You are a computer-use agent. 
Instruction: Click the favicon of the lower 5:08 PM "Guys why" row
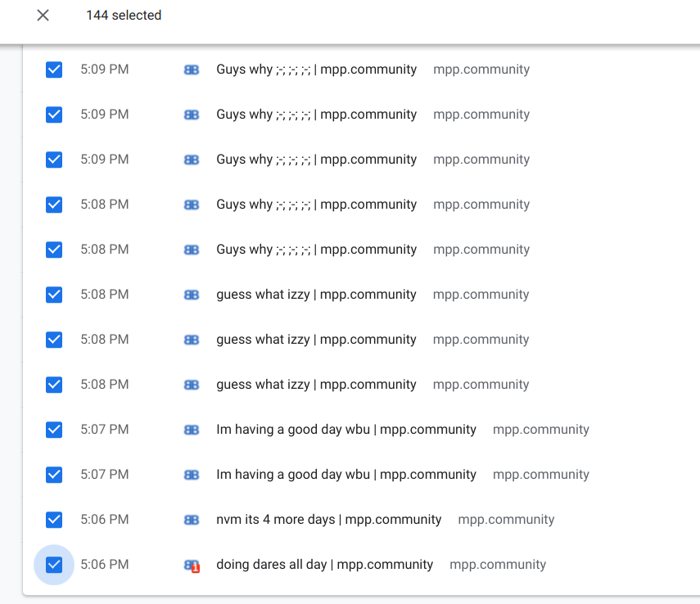192,250
